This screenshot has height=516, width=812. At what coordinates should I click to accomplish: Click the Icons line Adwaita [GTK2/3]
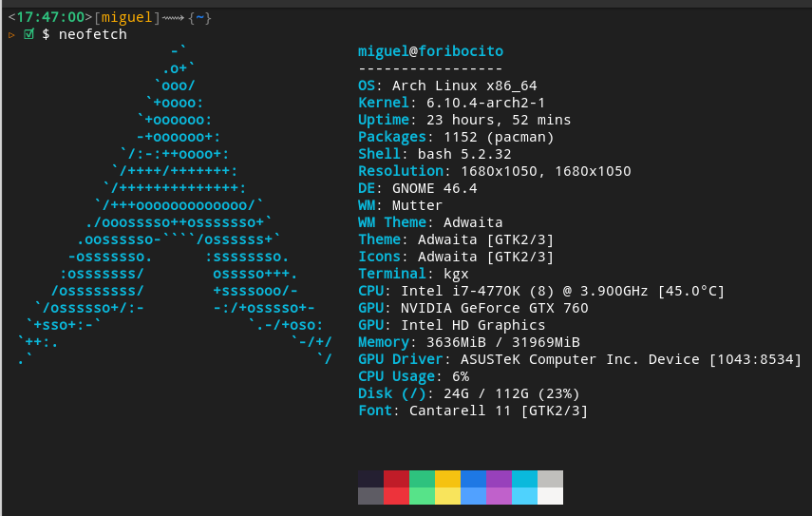click(x=456, y=257)
